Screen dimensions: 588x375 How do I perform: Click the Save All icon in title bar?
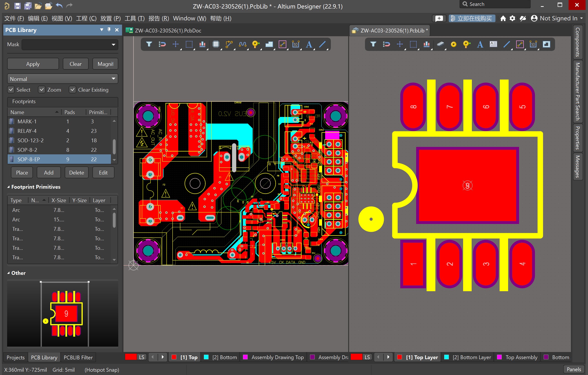[28, 6]
